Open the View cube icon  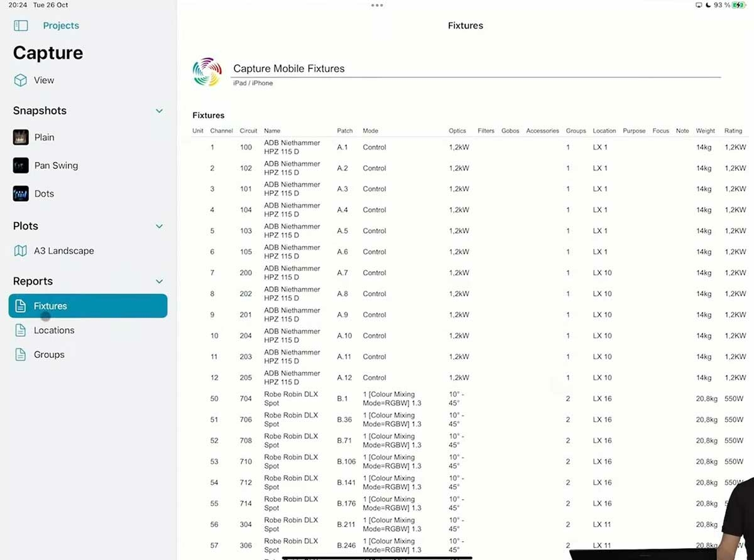pyautogui.click(x=21, y=80)
